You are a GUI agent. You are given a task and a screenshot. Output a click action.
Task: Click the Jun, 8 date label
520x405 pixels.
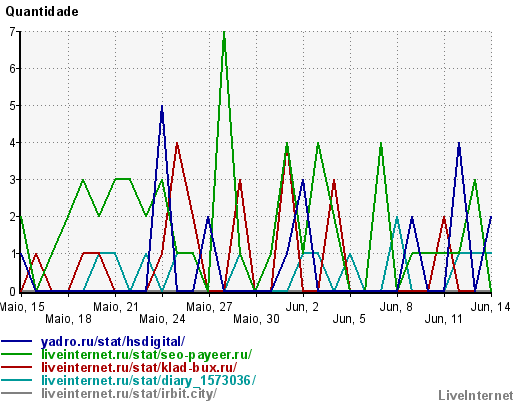click(x=396, y=307)
